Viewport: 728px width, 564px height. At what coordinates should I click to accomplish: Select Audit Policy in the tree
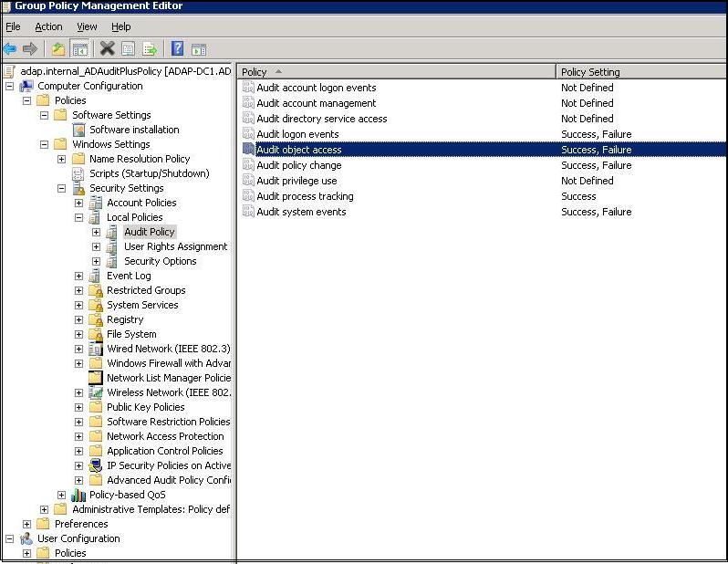point(150,232)
